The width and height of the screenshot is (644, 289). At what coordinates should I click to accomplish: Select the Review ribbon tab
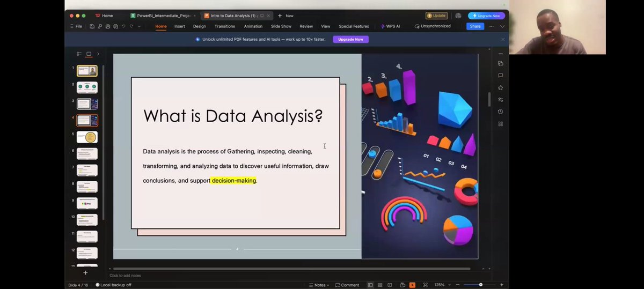tap(306, 26)
